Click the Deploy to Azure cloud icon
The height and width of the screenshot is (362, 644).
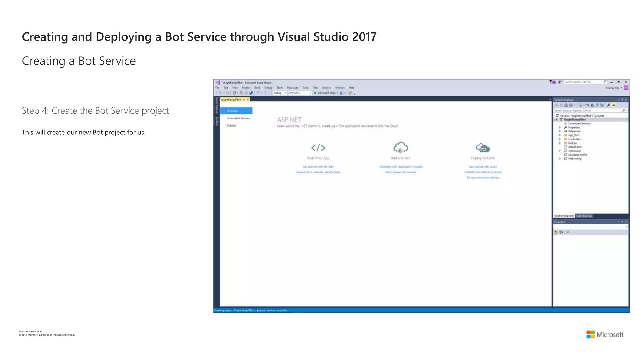483,148
